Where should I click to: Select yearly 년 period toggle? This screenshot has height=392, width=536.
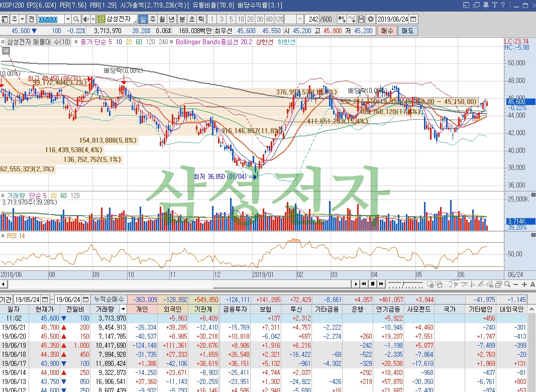pos(172,19)
